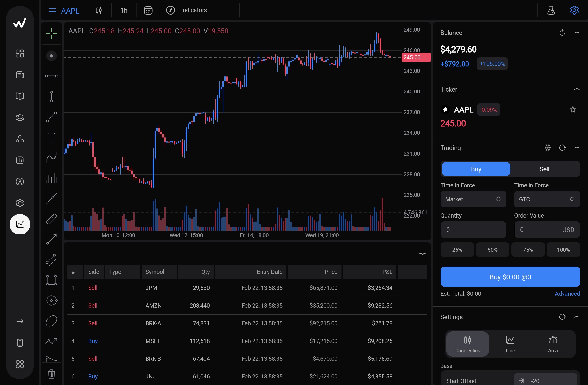Switch the trading side to Buy
The image size is (588, 385).
[x=476, y=169]
